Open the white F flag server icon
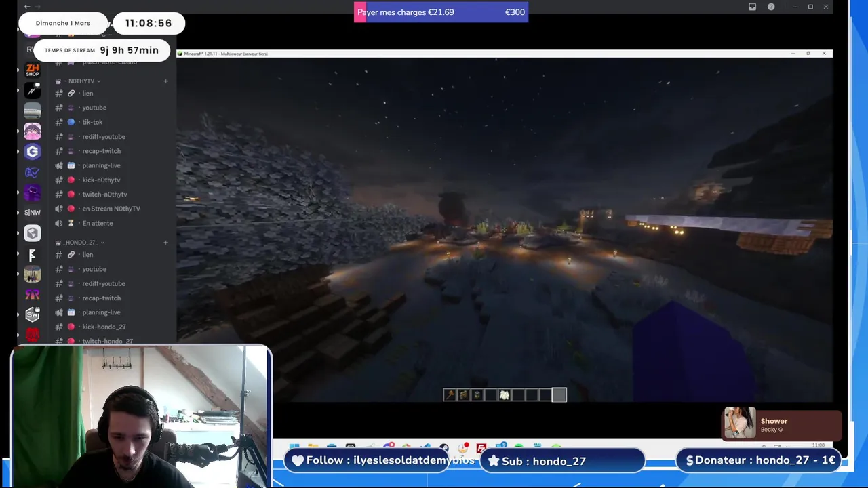Viewport: 868px width, 488px height. 32,254
